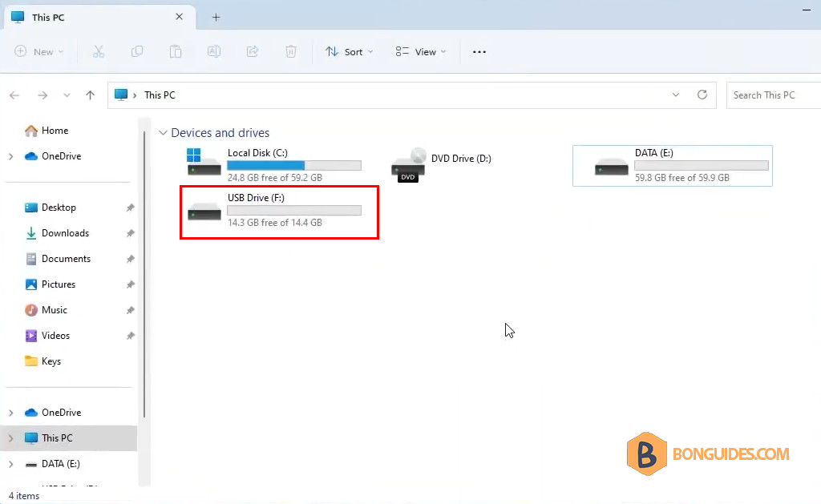Collapse the Devices and drives group
Viewport: 821px width, 504px height.
pyautogui.click(x=163, y=133)
